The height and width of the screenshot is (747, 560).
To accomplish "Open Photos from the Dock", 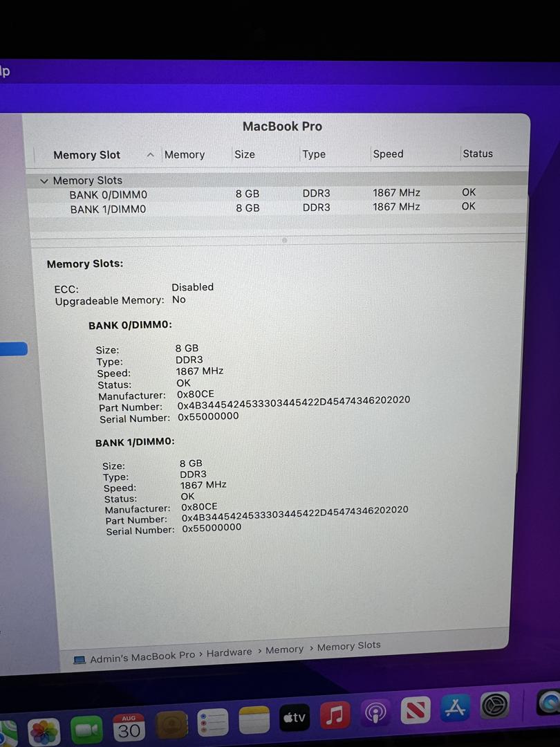I will click(x=44, y=731).
